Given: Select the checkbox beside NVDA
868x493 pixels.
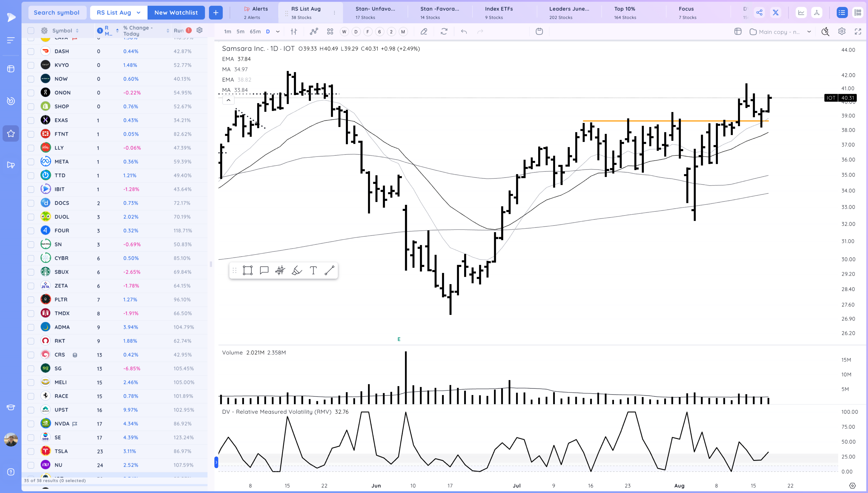Looking at the screenshot, I should pos(31,423).
